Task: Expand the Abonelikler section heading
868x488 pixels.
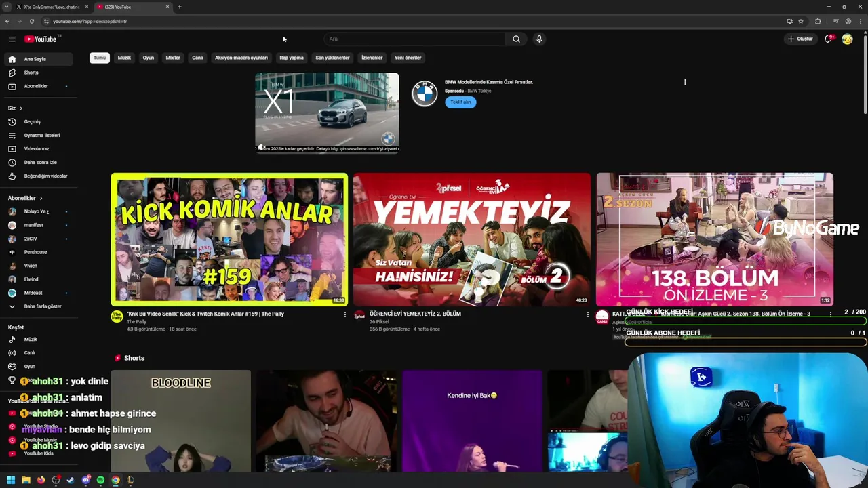Action: coord(25,198)
